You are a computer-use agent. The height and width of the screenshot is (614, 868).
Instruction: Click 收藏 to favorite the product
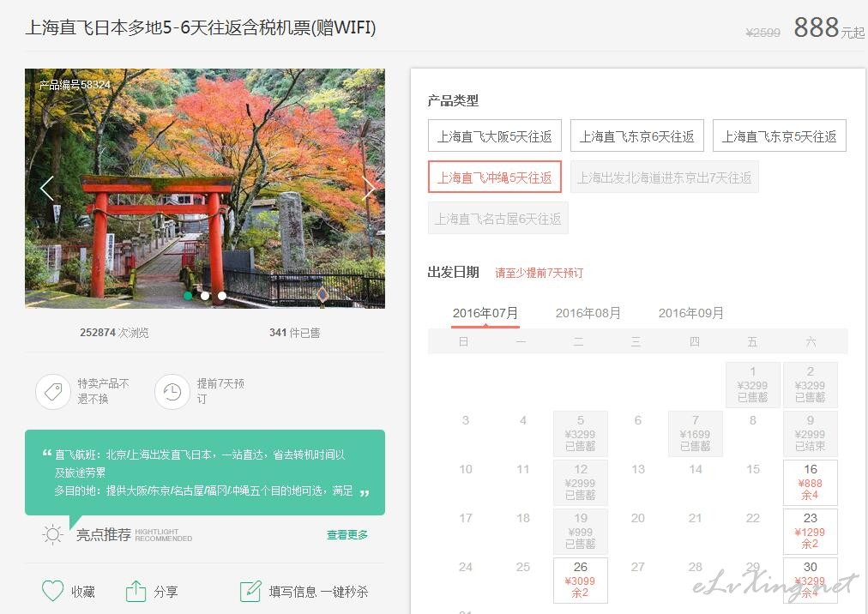click(83, 592)
